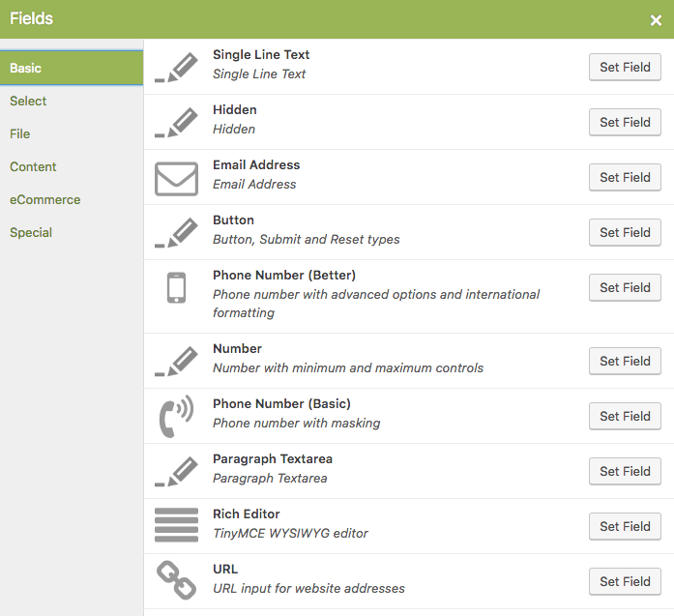Show the eCommerce fields category
Image resolution: width=674 pixels, height=616 pixels.
45,200
